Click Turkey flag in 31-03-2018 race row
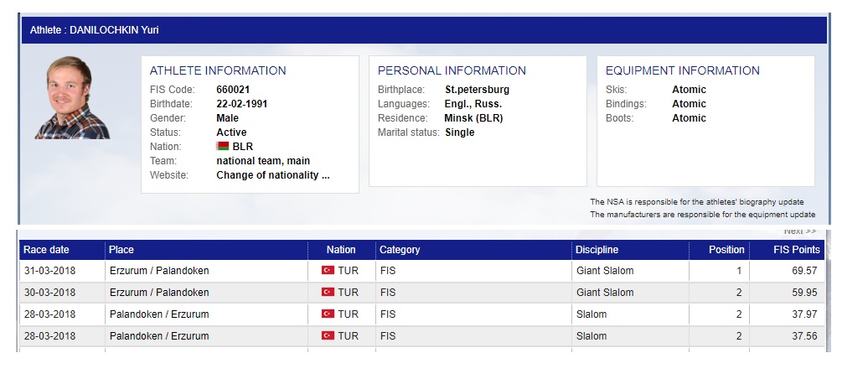Viewport: 868px width, 379px height. pyautogui.click(x=328, y=270)
